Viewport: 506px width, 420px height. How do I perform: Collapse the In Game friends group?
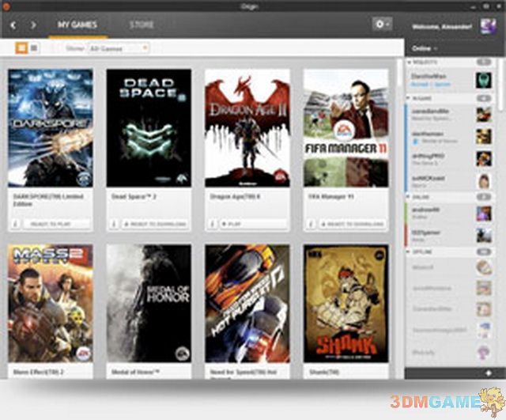(409, 98)
